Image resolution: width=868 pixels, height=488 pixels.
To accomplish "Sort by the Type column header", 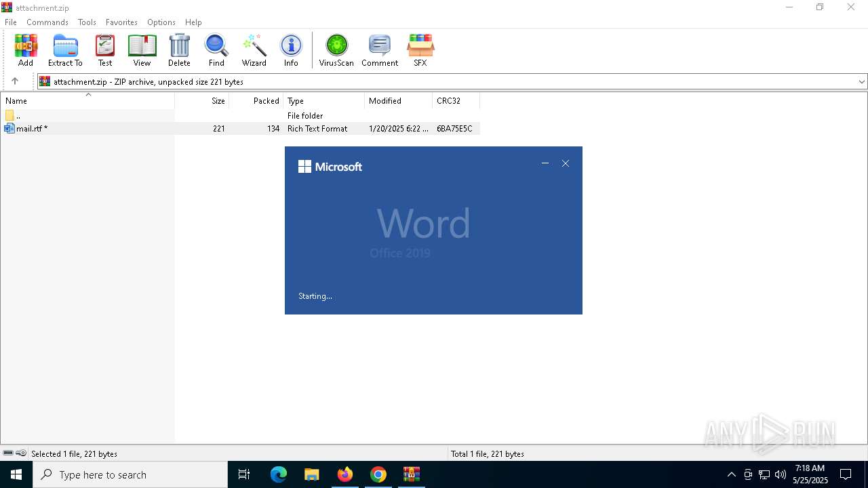I will (324, 100).
